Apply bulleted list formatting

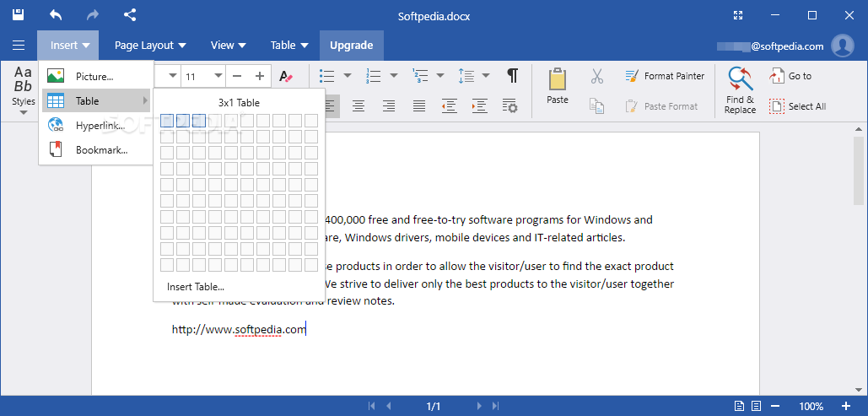(327, 76)
